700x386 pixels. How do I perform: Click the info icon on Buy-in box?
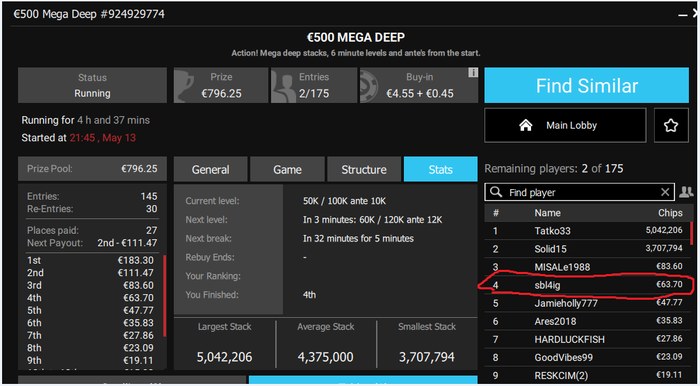pos(473,72)
